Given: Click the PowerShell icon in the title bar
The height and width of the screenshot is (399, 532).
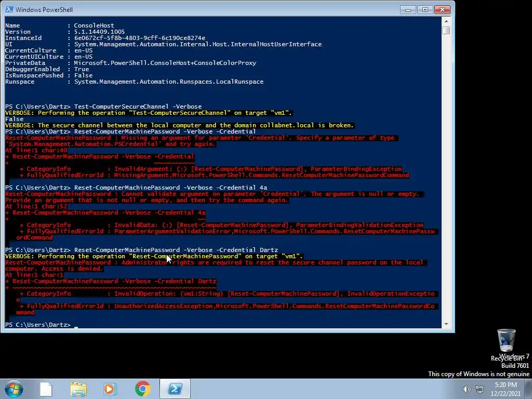Looking at the screenshot, I should click(x=9, y=9).
